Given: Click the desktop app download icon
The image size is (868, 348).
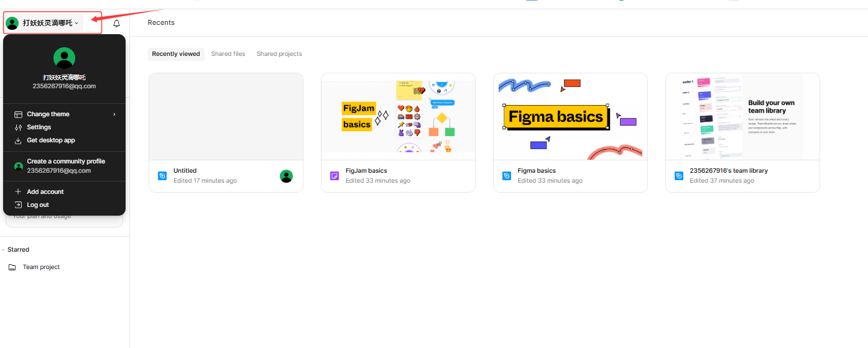Looking at the screenshot, I should point(18,140).
